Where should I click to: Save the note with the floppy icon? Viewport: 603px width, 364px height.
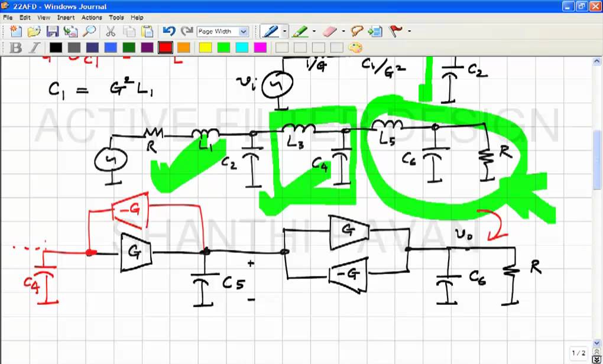tap(52, 31)
